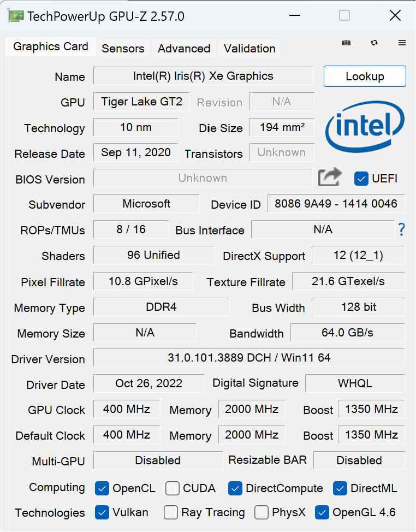Image resolution: width=416 pixels, height=532 pixels.
Task: Click the BIOS export share icon
Action: coord(330,178)
